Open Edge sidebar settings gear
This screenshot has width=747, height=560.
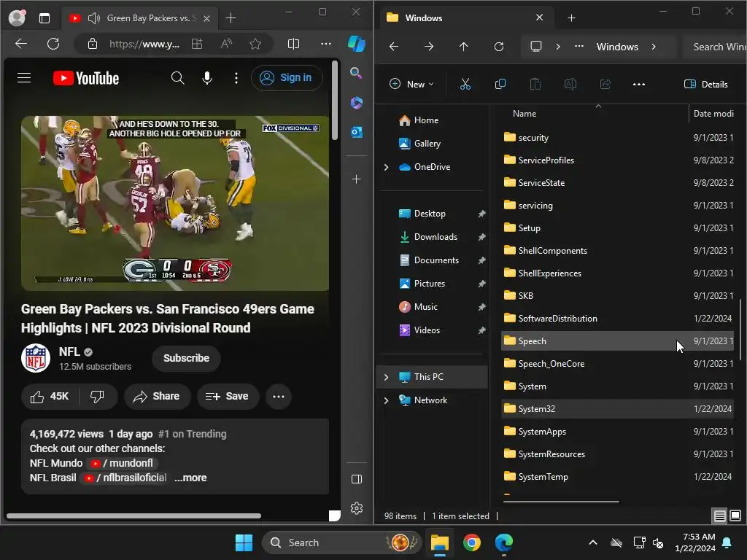[356, 508]
